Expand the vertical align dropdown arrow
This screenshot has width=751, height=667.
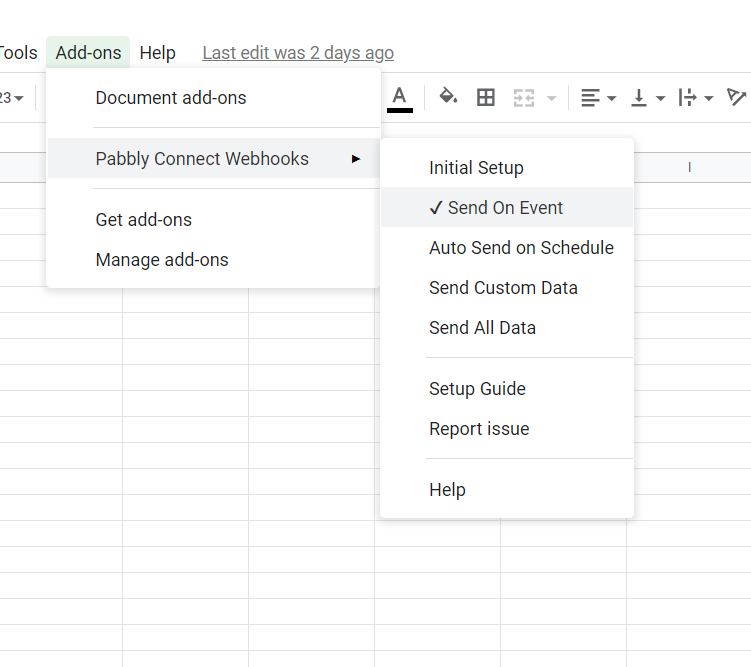coord(660,99)
